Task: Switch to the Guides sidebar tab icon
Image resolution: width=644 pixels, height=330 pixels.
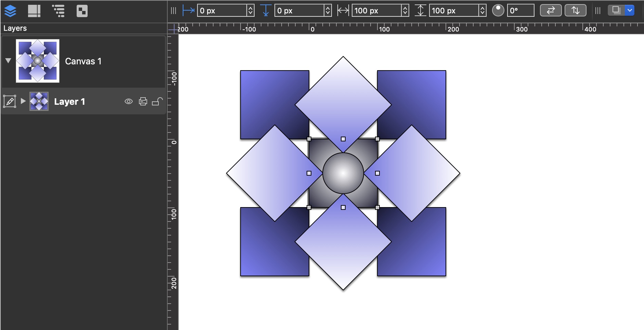Action: (x=34, y=11)
